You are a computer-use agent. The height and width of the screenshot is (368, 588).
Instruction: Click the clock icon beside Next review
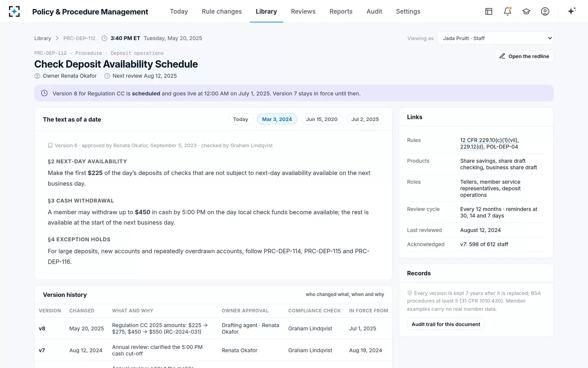pos(107,76)
